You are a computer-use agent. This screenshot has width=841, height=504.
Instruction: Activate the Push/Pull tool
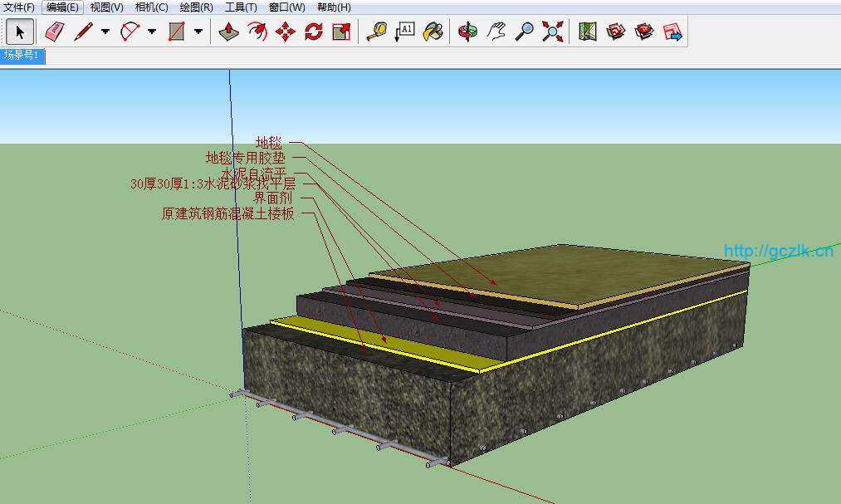229,32
